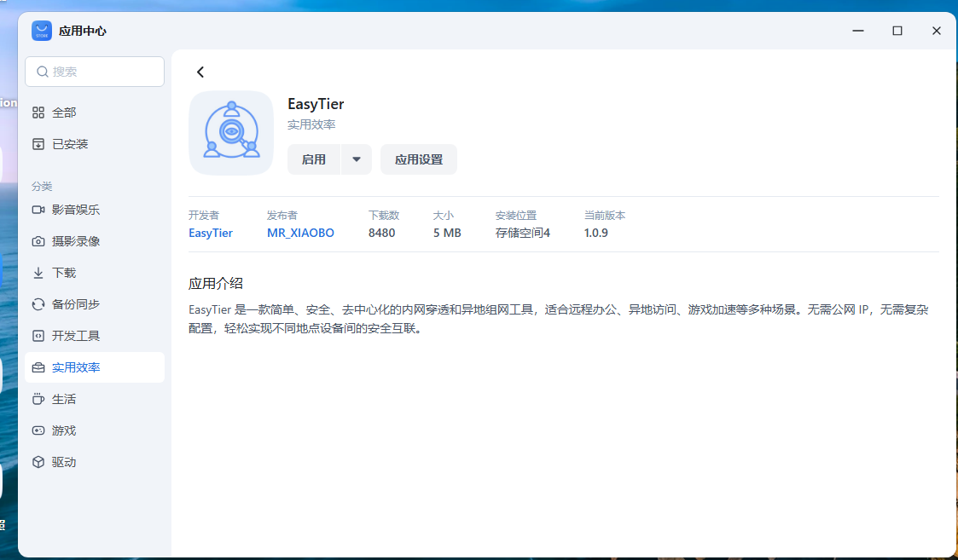The width and height of the screenshot is (958, 560).
Task: Open the 驱动 category
Action: click(95, 462)
